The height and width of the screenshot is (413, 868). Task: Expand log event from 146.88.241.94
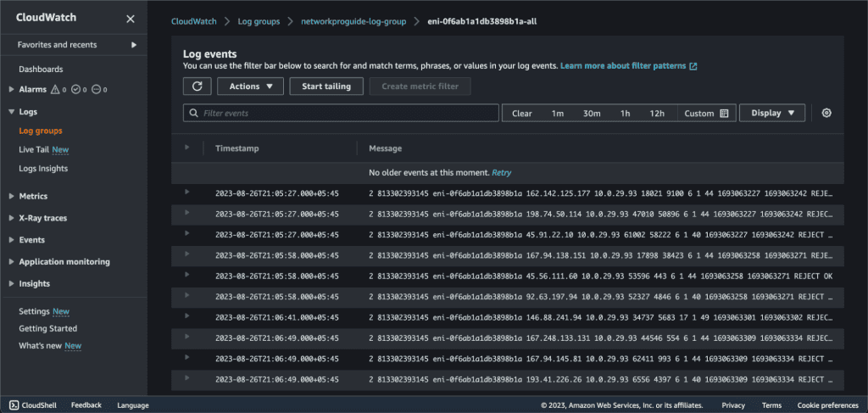187,315
